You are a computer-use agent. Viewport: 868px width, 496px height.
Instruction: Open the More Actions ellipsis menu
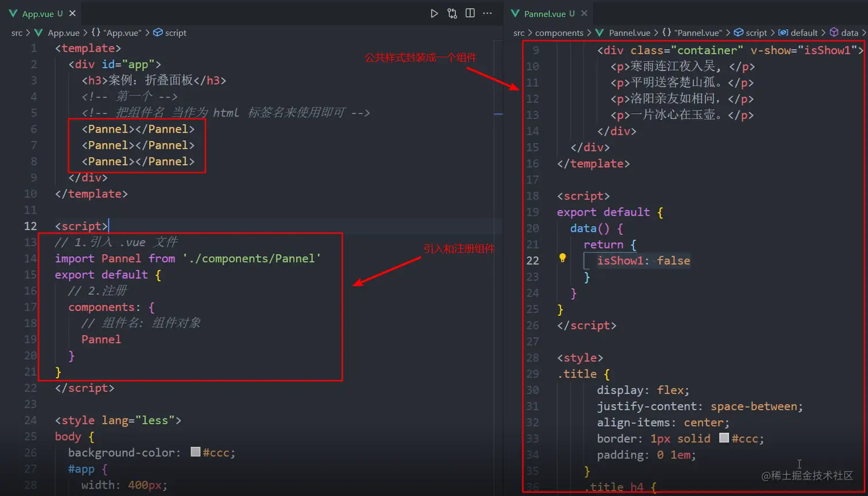(487, 13)
